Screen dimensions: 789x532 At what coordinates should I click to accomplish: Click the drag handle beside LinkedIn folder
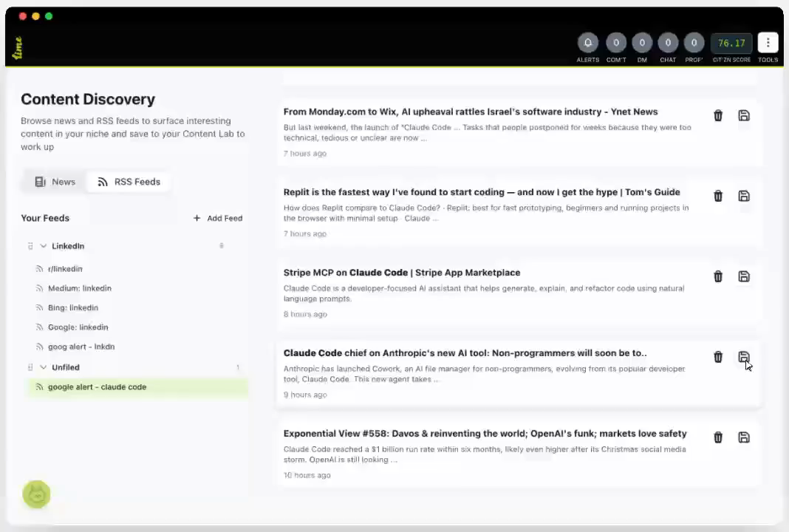tap(30, 246)
